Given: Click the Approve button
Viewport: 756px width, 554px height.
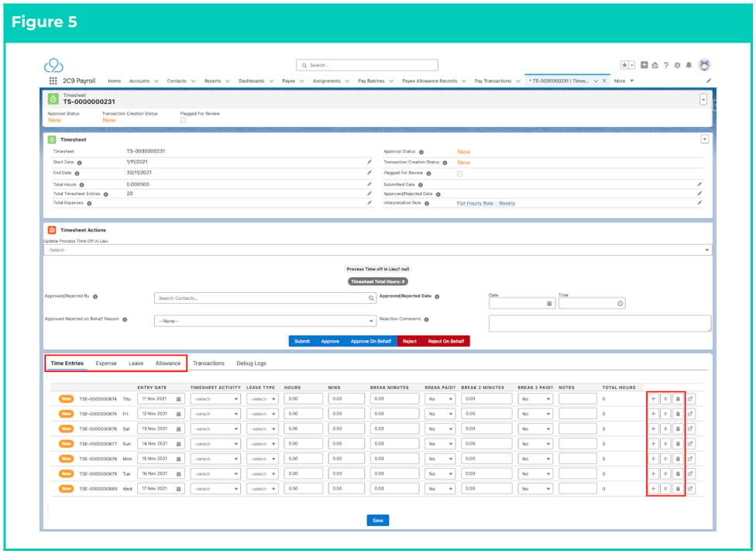Looking at the screenshot, I should click(330, 341).
